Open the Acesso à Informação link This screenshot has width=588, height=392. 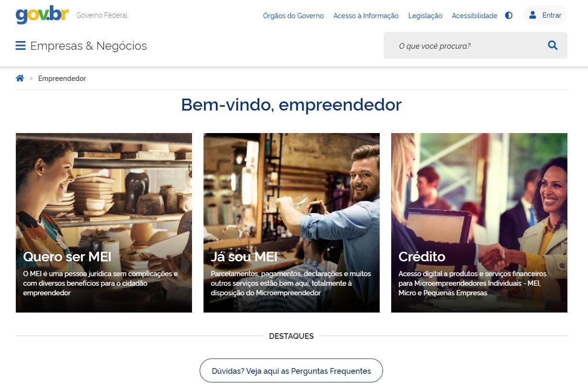pos(366,16)
